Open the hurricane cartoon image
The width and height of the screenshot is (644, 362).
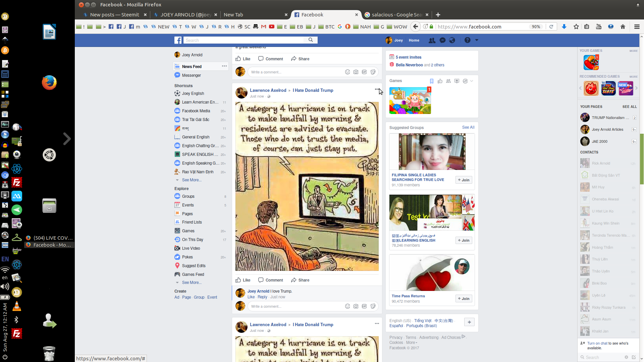pos(307,186)
